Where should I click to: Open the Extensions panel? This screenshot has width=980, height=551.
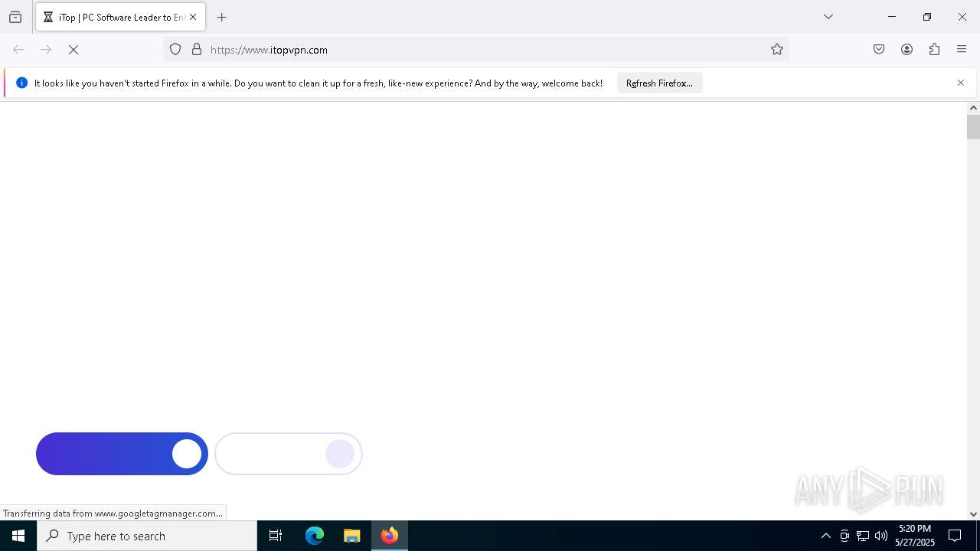(x=934, y=50)
